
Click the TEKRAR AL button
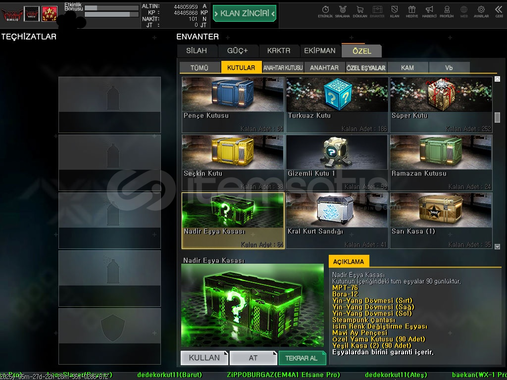click(302, 358)
